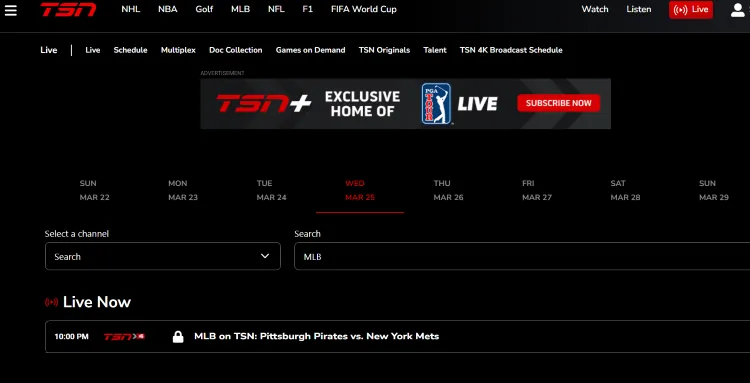Viewport: 750px width, 383px height.
Task: Click the search field containing MLB
Action: (x=522, y=256)
